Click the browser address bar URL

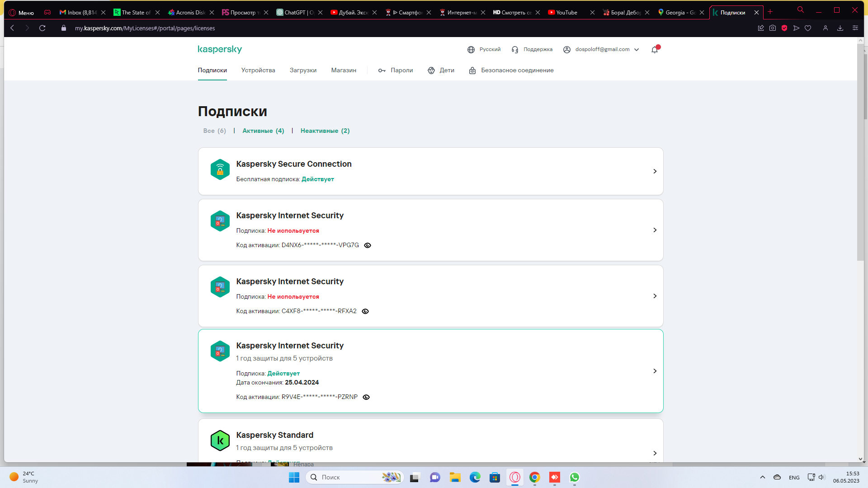point(145,28)
